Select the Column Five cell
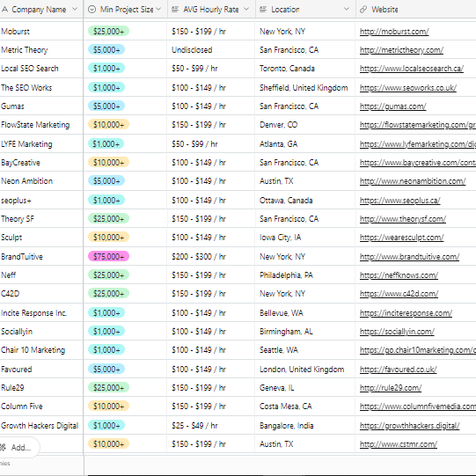Image resolution: width=476 pixels, height=476 pixels. coord(41,406)
